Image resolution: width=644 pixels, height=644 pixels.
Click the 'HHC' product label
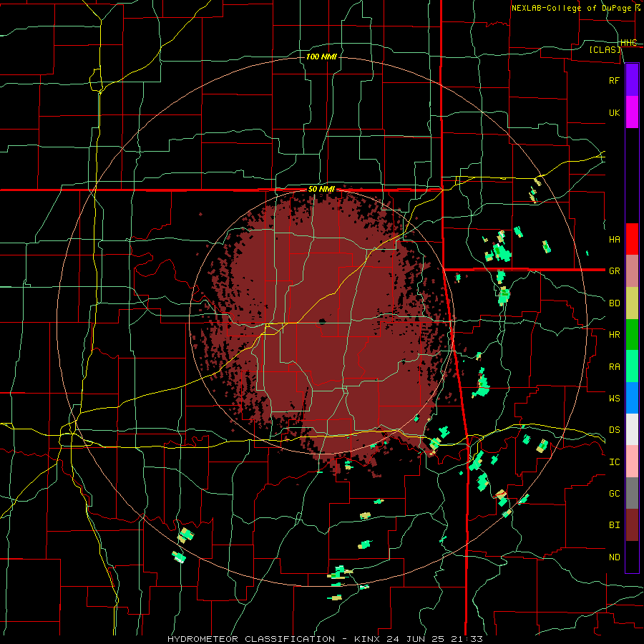(629, 43)
